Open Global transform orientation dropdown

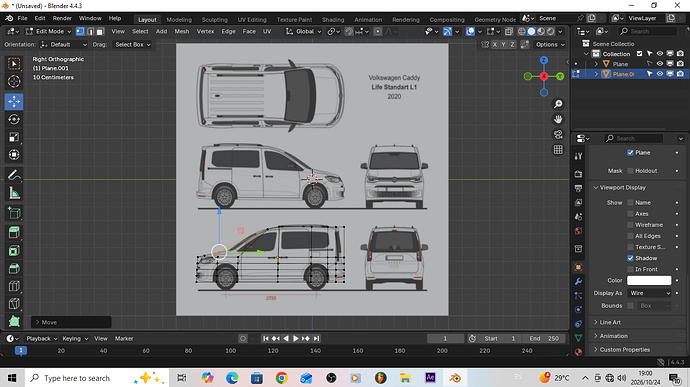[x=303, y=31]
